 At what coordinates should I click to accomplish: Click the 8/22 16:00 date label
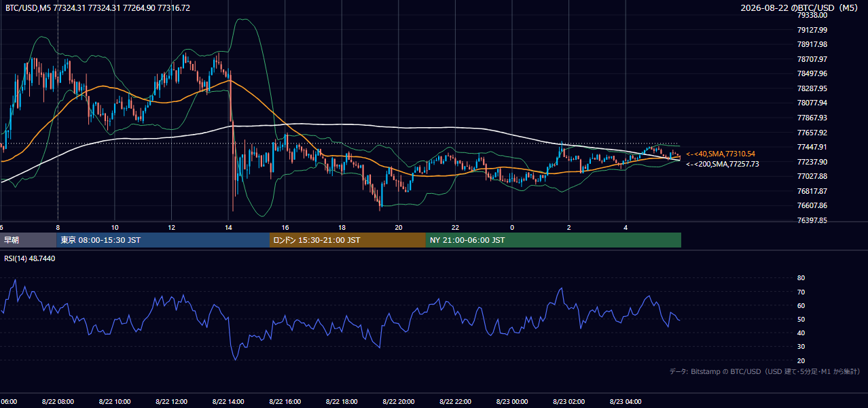pos(285,402)
